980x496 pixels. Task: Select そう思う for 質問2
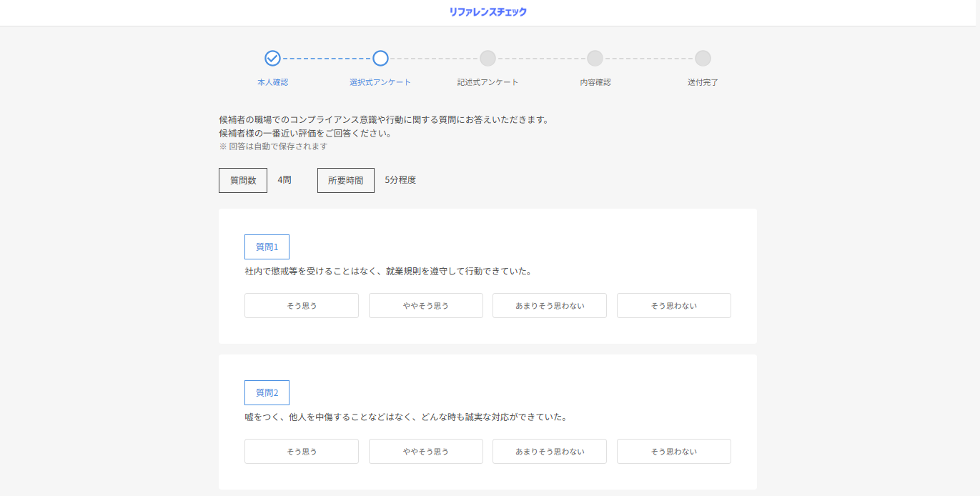pyautogui.click(x=302, y=452)
